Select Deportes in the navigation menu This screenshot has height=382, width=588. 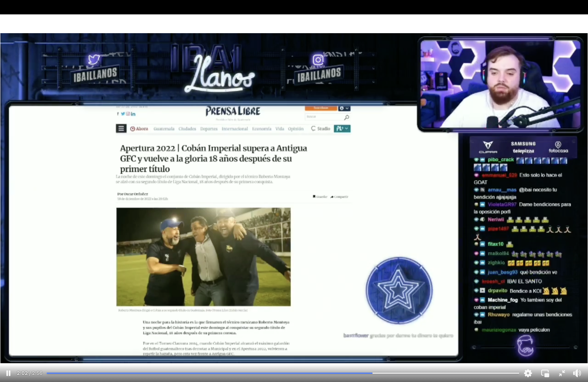click(x=209, y=129)
